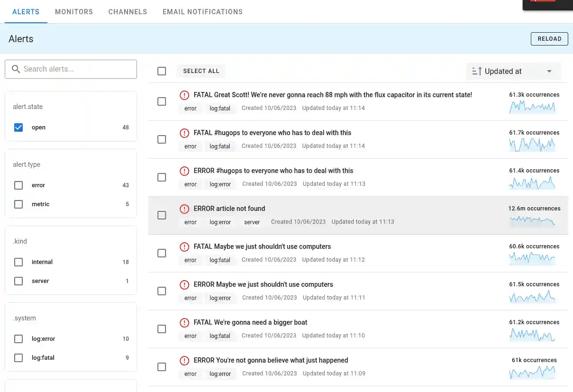Click the magnifier icon in the search alerts box

(16, 69)
